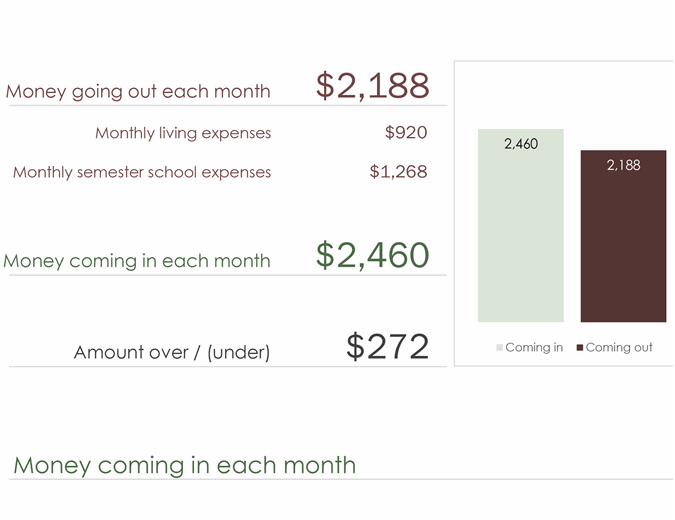675x520 pixels.
Task: Select Money coming in label beside $2,460
Action: pyautogui.click(x=137, y=261)
